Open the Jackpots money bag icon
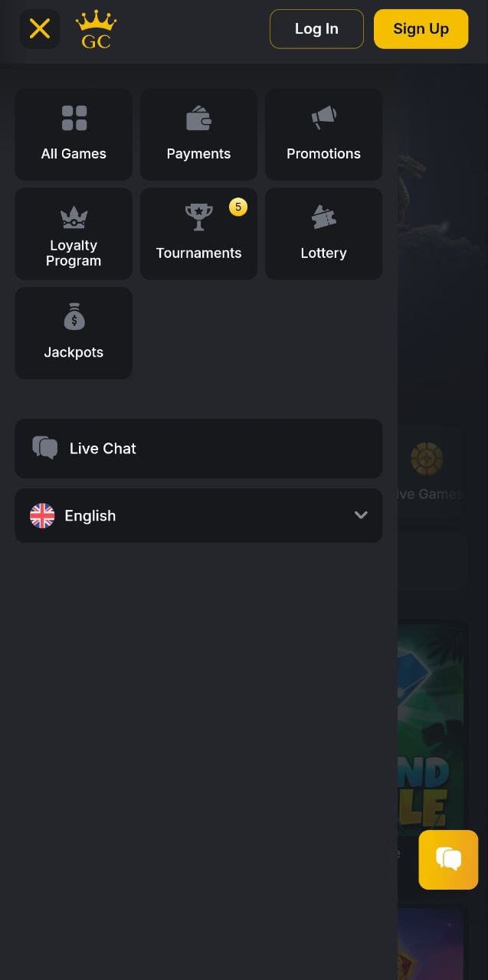Image resolution: width=488 pixels, height=980 pixels. [x=74, y=317]
